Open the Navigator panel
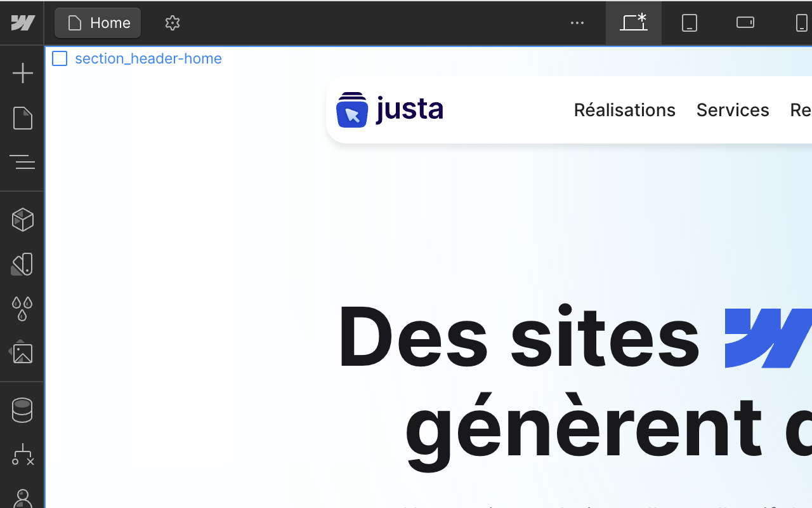The height and width of the screenshot is (508, 812). click(22, 163)
